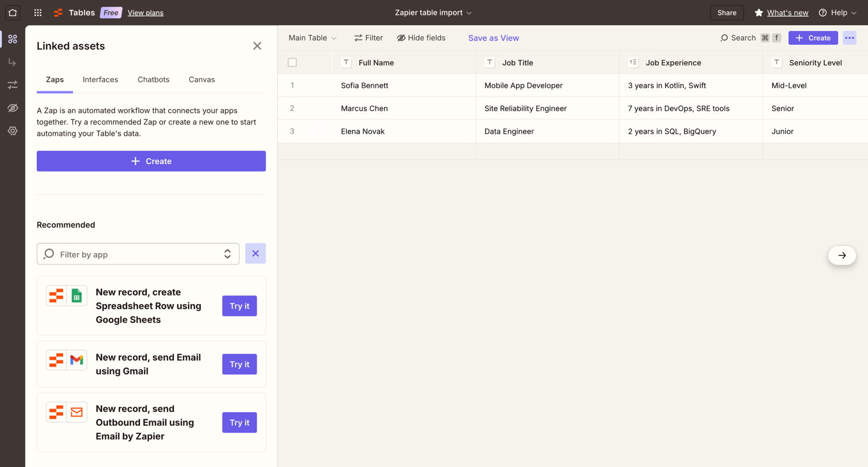
Task: Select the 3 years in Kotlin, Swift cell
Action: (691, 85)
